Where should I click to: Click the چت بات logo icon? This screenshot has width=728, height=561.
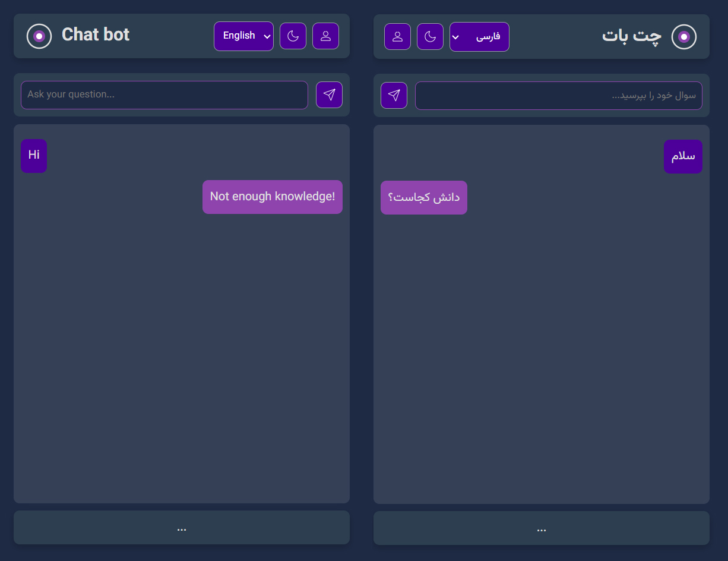tap(683, 36)
